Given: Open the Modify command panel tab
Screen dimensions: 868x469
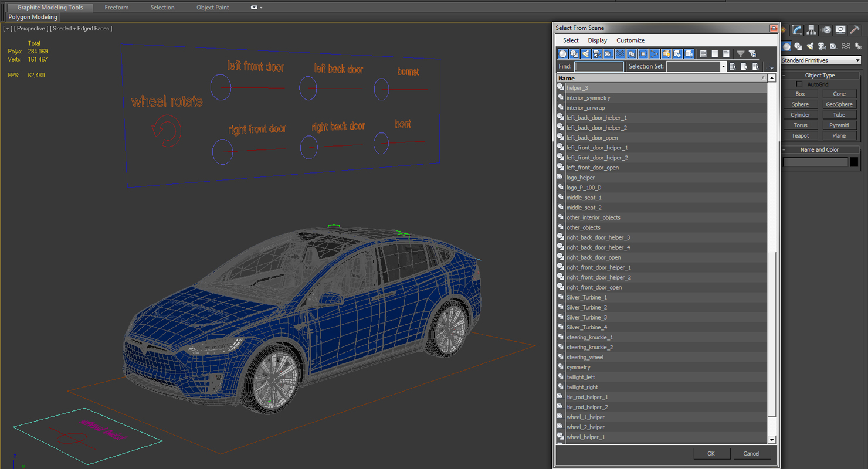Looking at the screenshot, I should pyautogui.click(x=796, y=30).
